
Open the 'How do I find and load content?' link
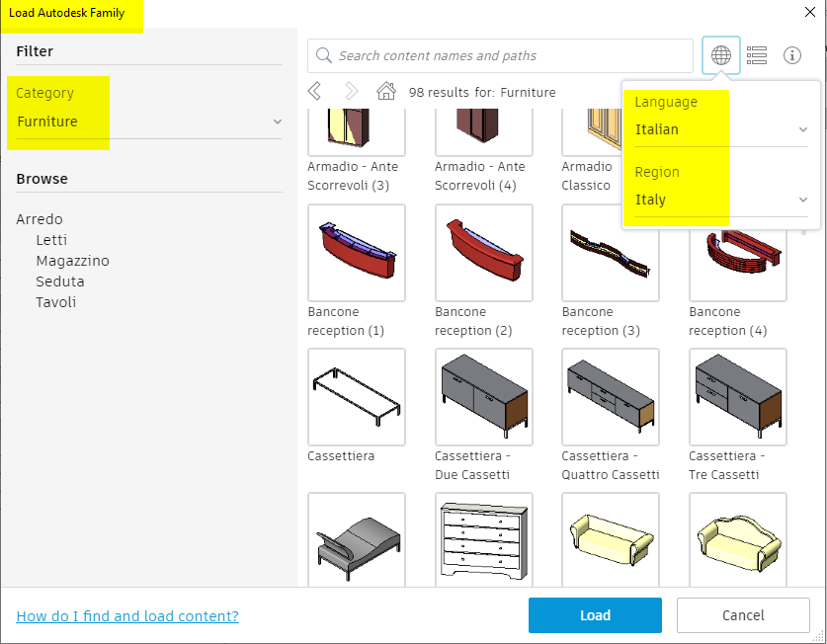click(127, 615)
